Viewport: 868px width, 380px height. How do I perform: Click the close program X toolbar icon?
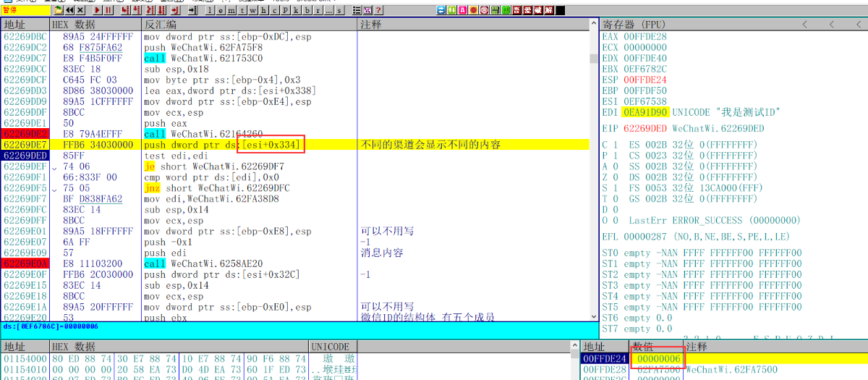(x=80, y=10)
